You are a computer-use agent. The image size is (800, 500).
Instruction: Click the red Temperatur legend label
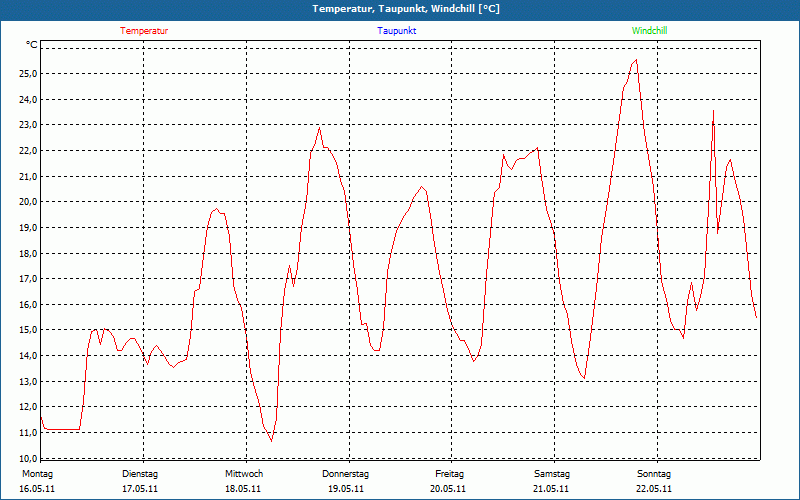(144, 31)
